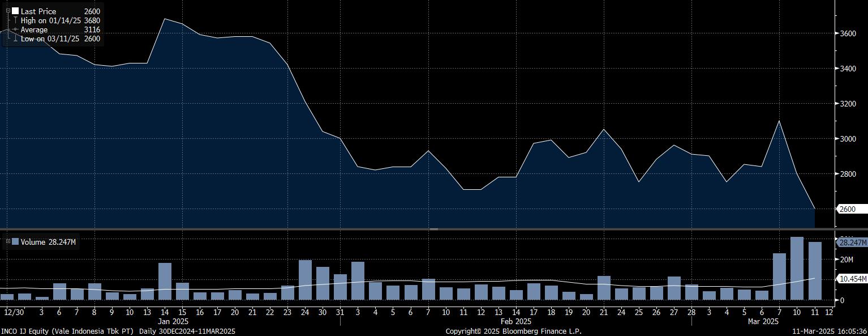Select the High marker icon in legend

(15, 20)
